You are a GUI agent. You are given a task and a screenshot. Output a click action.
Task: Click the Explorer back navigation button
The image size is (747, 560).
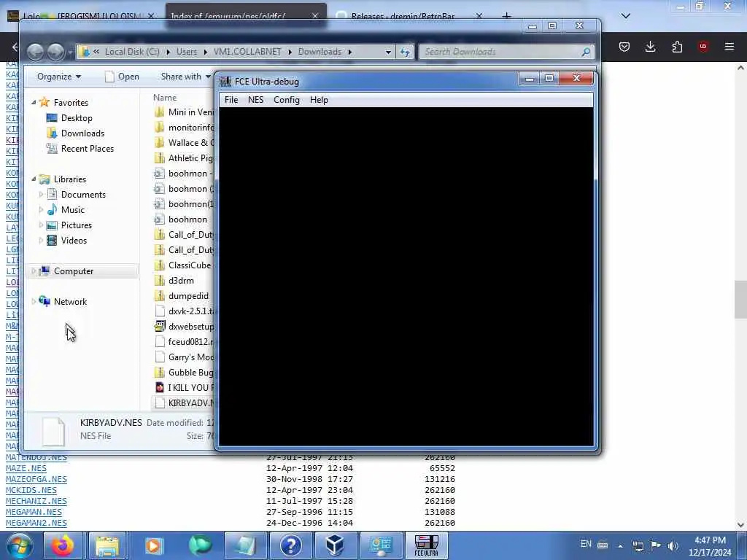(x=35, y=52)
